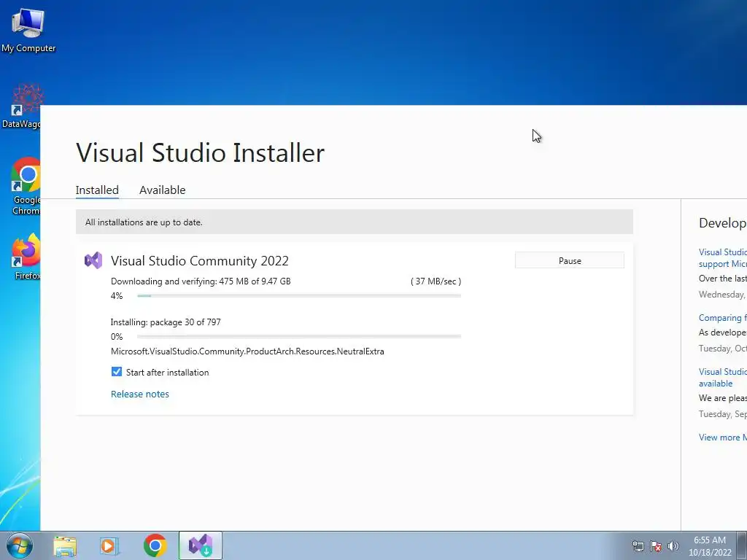Image resolution: width=747 pixels, height=560 pixels.
Task: Open the 'Comparing' news article link
Action: click(x=723, y=318)
